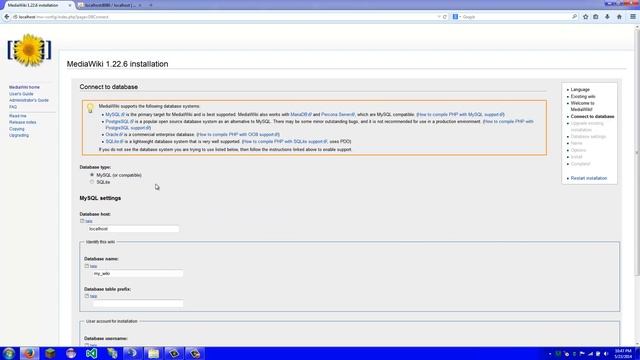Select the MySQL (or compatible) radio button
Viewport: 640px width, 360px height.
click(x=92, y=175)
